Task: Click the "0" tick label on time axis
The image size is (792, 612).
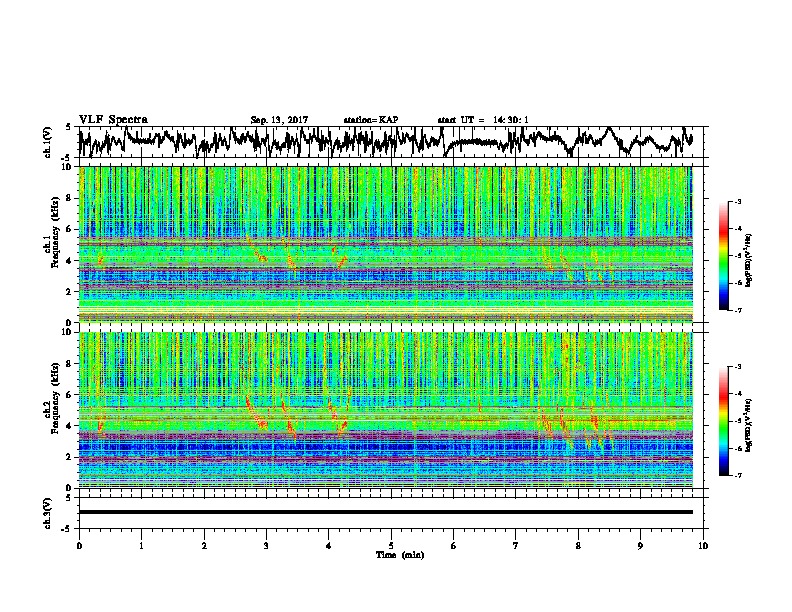Action: [79, 546]
